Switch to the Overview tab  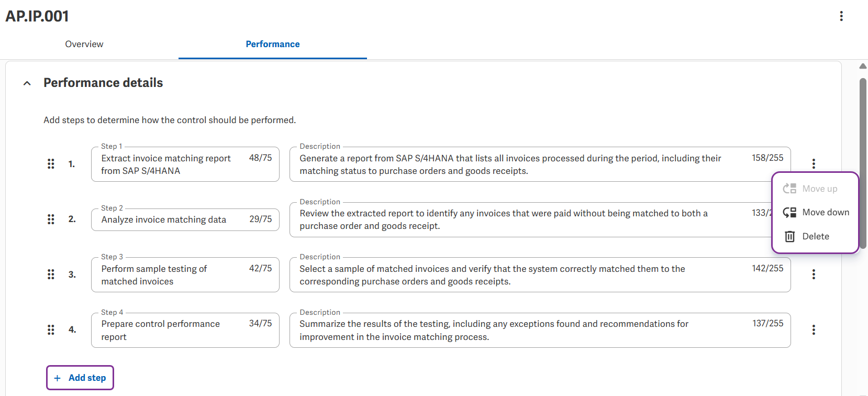click(x=84, y=44)
